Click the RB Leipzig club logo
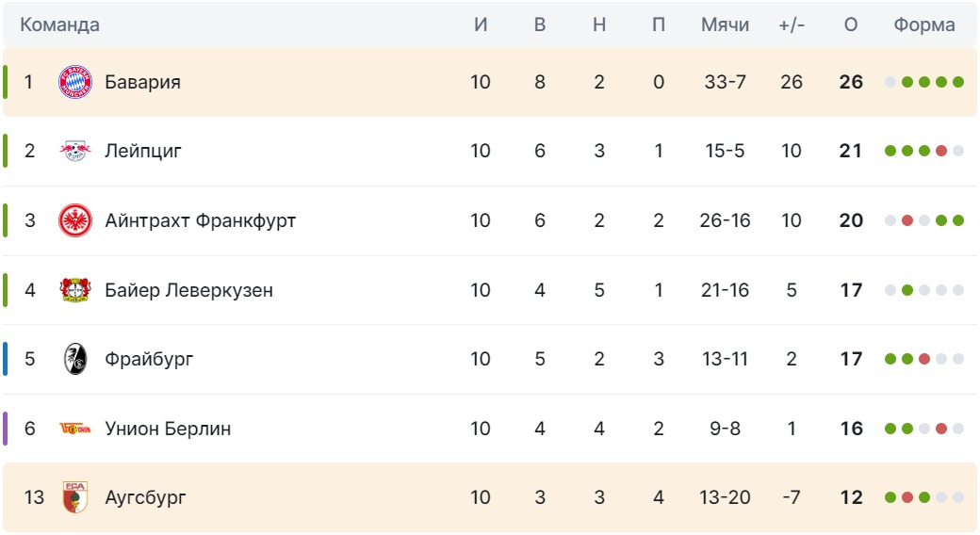This screenshot has width=980, height=535. point(75,151)
